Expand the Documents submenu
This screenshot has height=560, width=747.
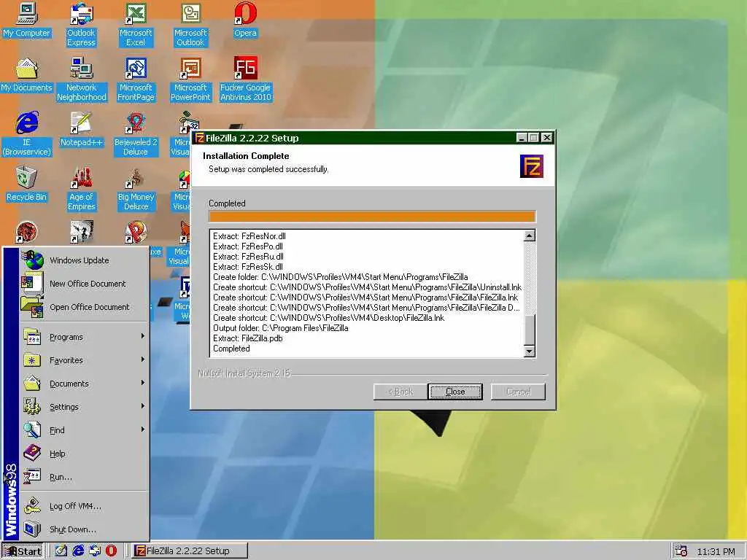pyautogui.click(x=85, y=384)
